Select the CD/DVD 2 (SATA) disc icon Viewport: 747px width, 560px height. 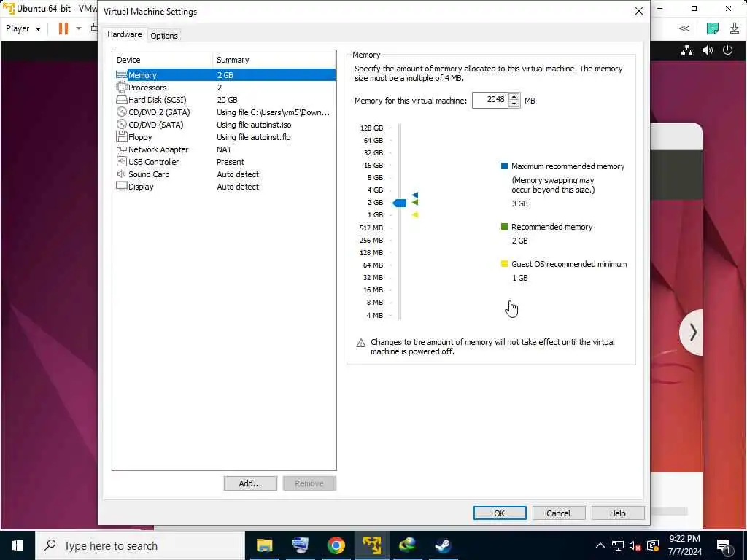pyautogui.click(x=122, y=112)
